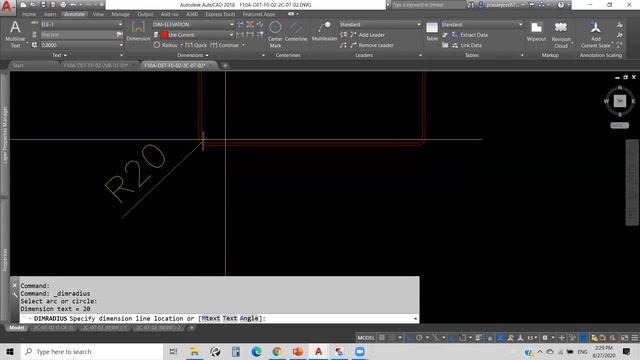The height and width of the screenshot is (360, 640).
Task: Insert a Table from ribbon
Action: pos(432,31)
